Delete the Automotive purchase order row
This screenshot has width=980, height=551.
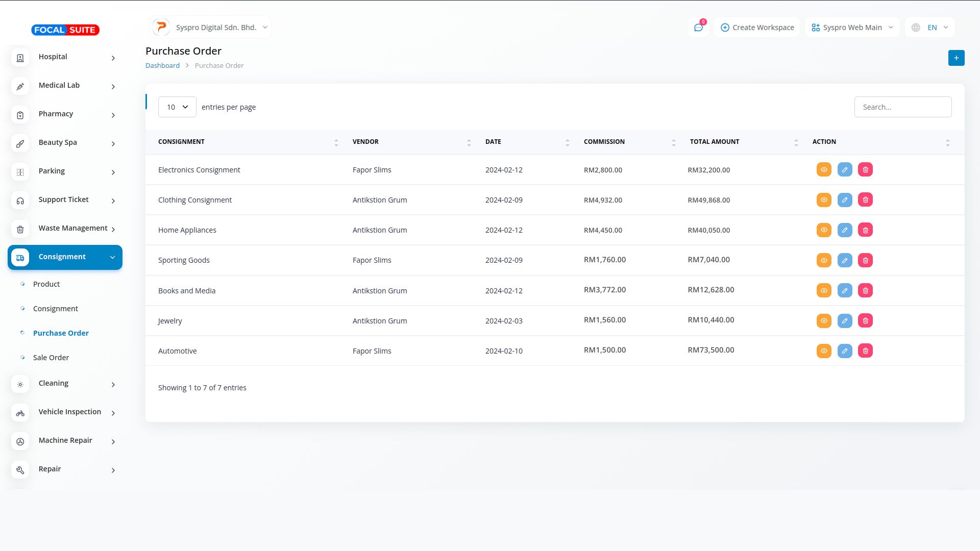click(865, 351)
